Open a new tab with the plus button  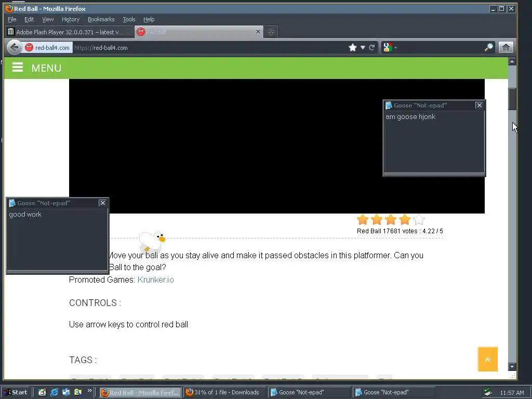271,32
